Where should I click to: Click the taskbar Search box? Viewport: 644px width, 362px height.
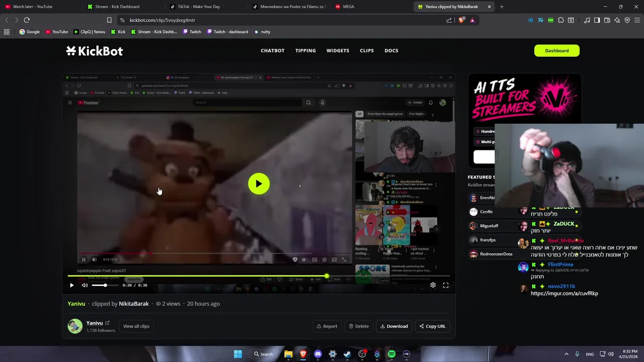click(x=264, y=354)
